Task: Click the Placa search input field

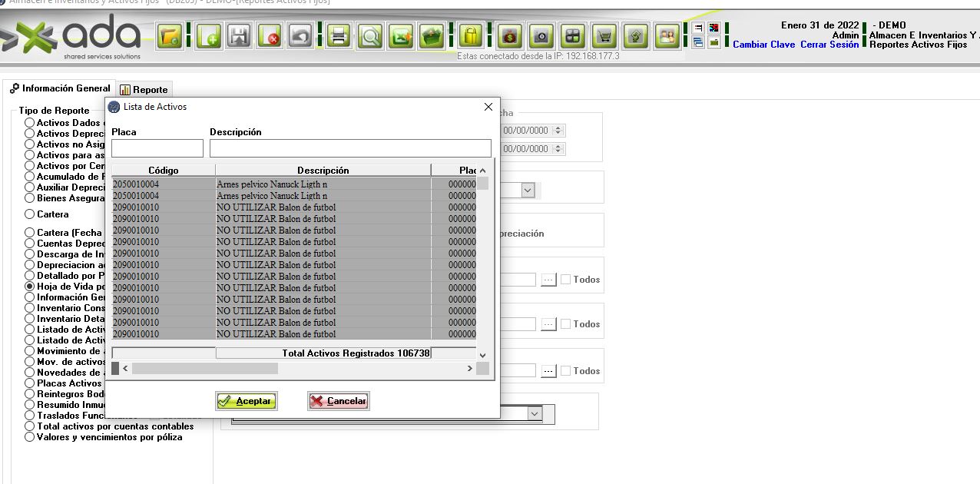Action: (157, 148)
